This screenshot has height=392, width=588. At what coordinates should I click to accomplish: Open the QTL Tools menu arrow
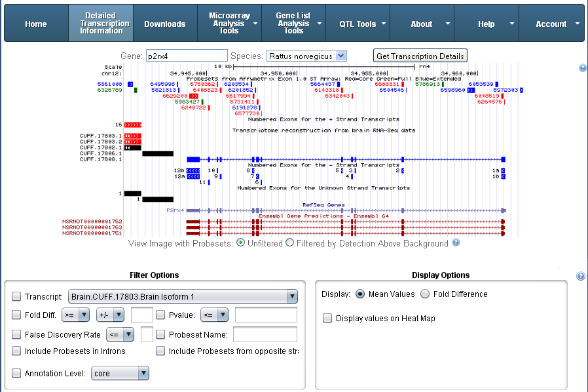point(384,24)
